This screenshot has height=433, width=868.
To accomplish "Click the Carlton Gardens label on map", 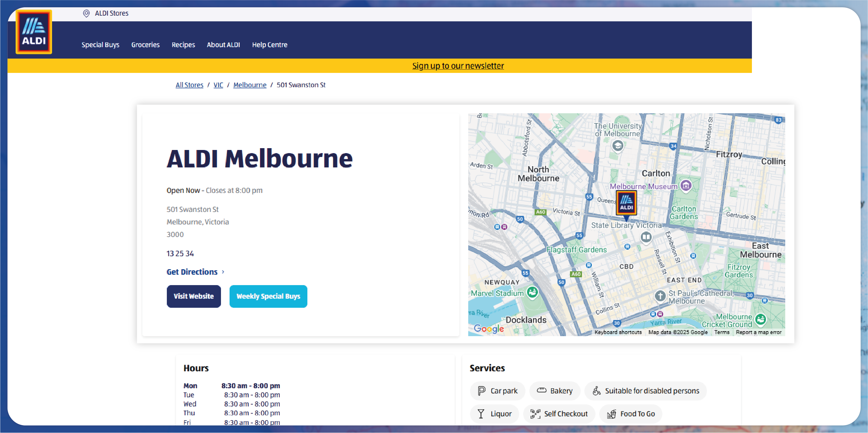I will [x=684, y=213].
